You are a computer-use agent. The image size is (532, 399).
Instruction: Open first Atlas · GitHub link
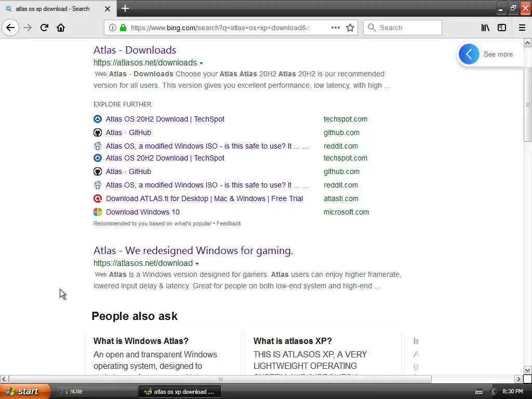click(128, 132)
